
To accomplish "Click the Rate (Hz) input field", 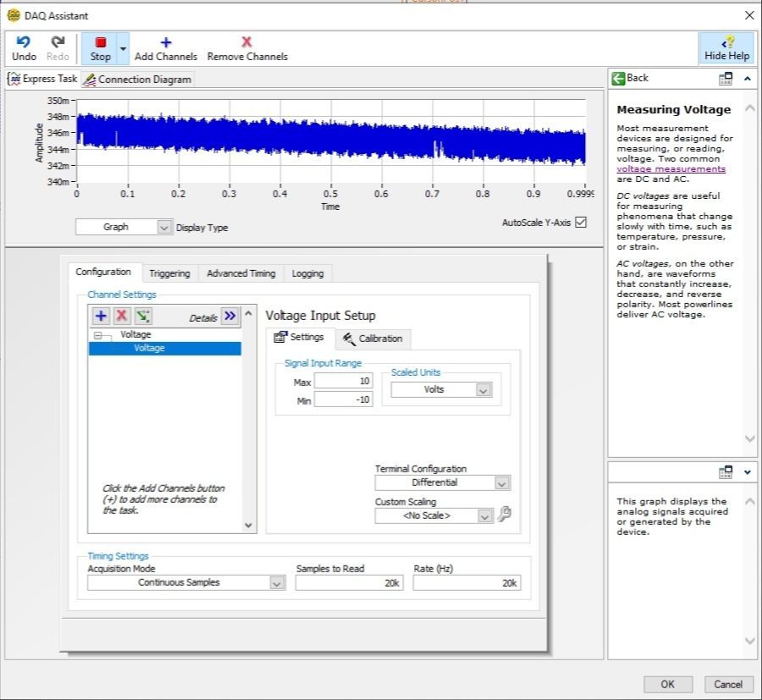I will [x=467, y=583].
